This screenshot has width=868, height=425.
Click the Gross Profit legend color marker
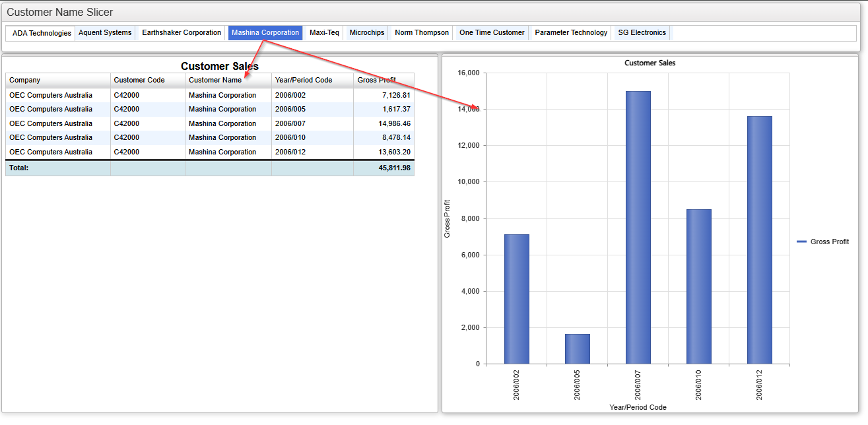click(802, 242)
